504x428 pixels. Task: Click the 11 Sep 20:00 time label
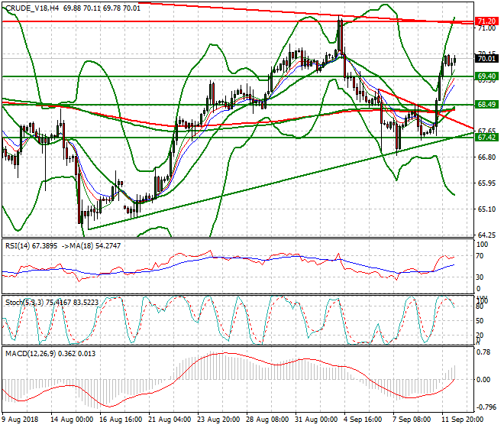463,420
